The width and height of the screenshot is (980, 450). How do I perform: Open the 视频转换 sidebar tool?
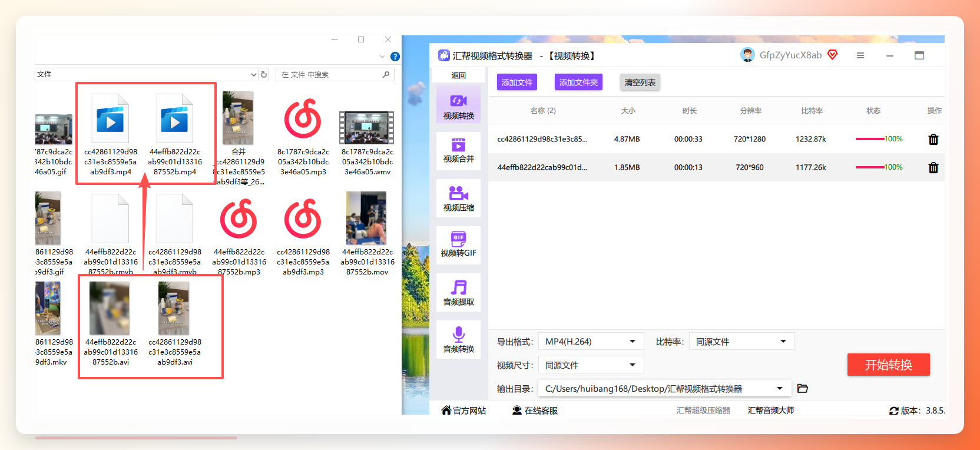click(x=458, y=104)
